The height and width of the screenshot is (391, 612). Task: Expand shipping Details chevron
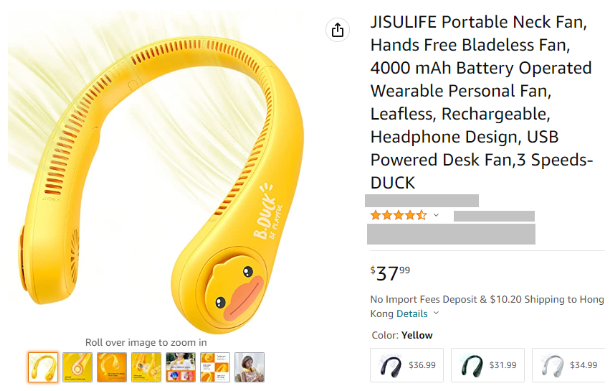(436, 313)
